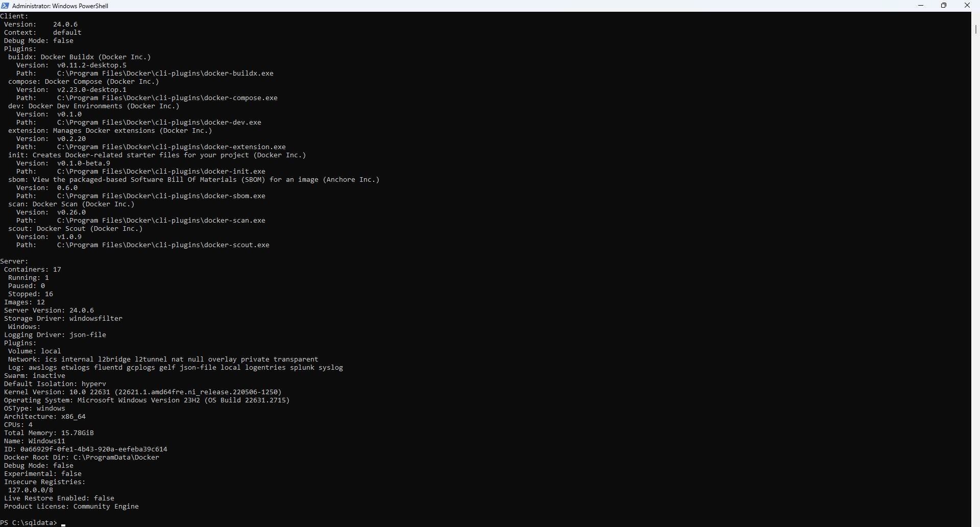Click version 'v2.23.0-desktop.1' text
Screen dimensions: 980x527
coord(92,90)
